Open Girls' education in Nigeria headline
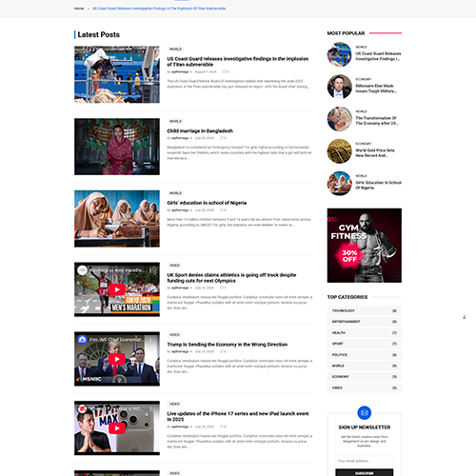 tap(207, 203)
